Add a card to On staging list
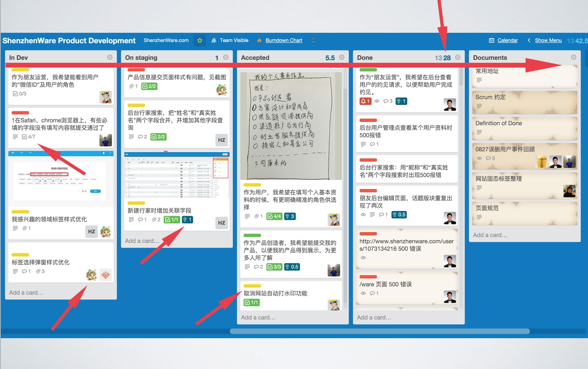Viewport: 588px width, 369px height. pyautogui.click(x=142, y=241)
